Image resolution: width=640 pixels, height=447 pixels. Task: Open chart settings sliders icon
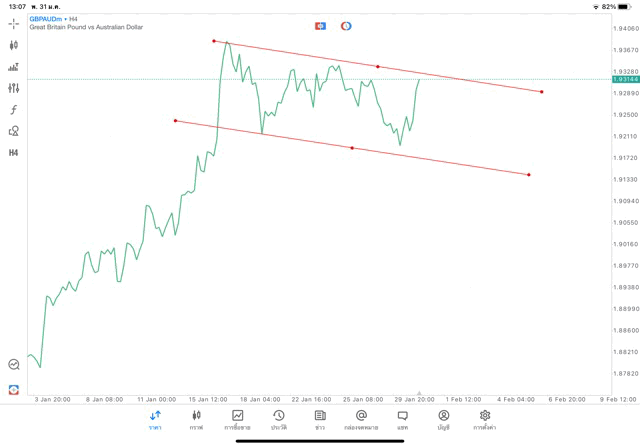(x=14, y=88)
